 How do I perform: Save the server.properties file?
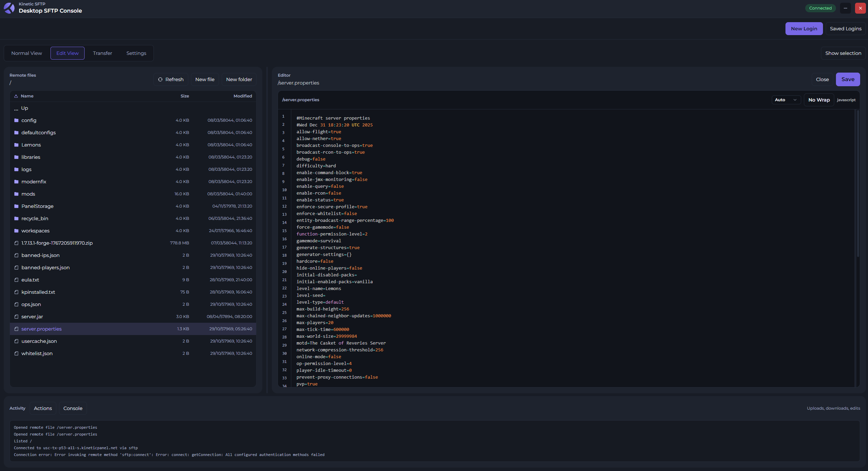(848, 79)
